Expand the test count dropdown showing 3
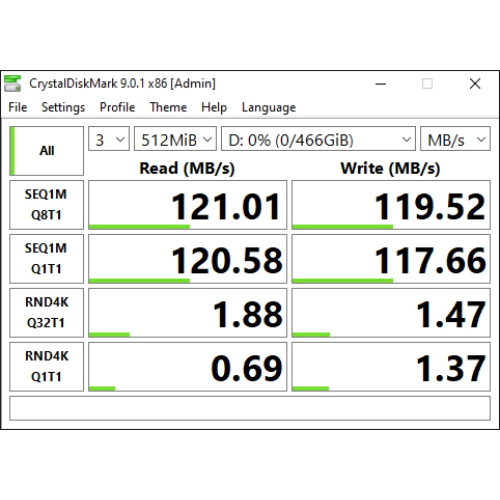This screenshot has width=500, height=500. pyautogui.click(x=109, y=139)
